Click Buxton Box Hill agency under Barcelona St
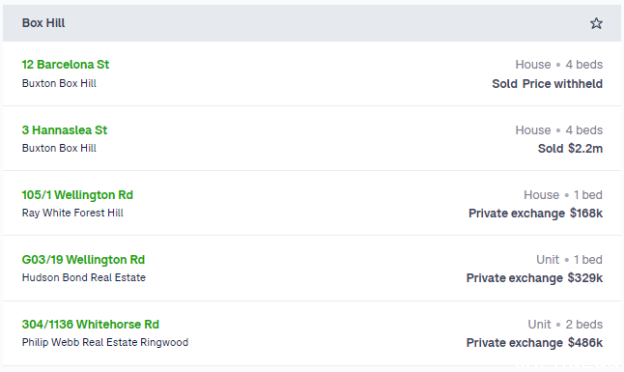 click(x=59, y=84)
